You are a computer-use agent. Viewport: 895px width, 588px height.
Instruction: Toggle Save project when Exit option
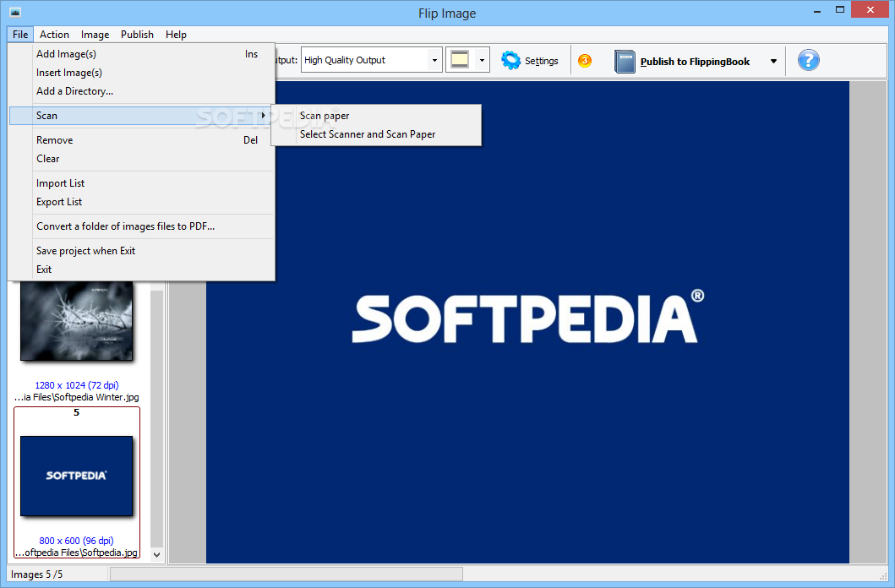tap(141, 251)
